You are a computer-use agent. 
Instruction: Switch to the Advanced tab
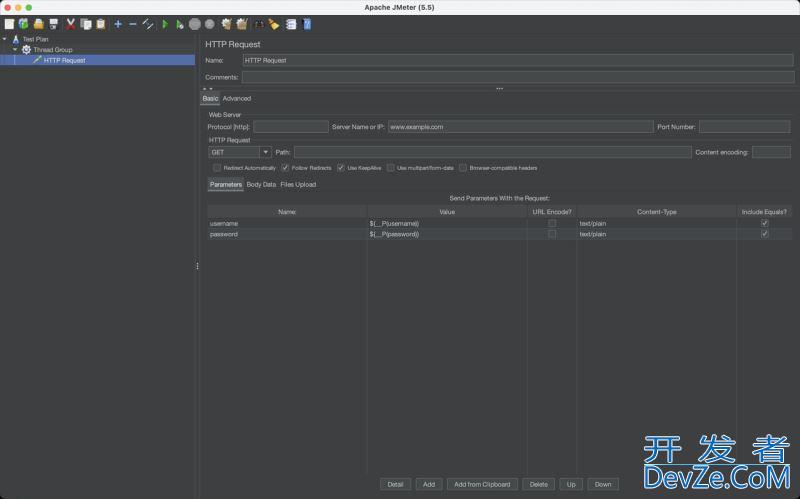click(x=237, y=98)
